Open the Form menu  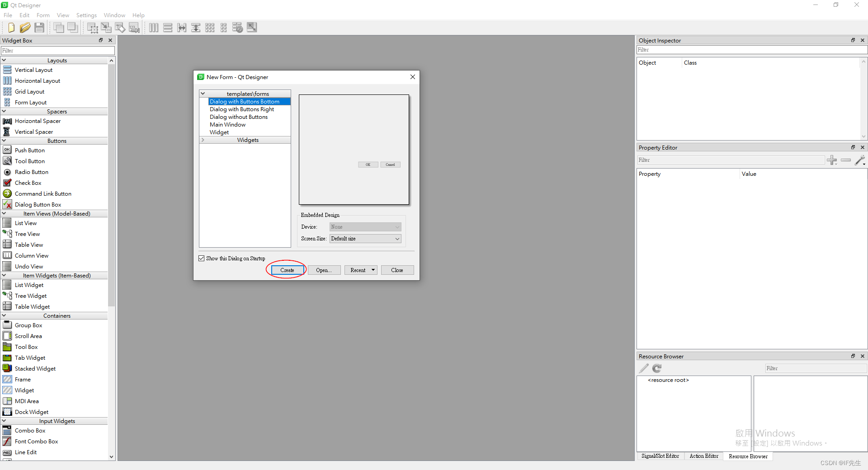pos(43,15)
